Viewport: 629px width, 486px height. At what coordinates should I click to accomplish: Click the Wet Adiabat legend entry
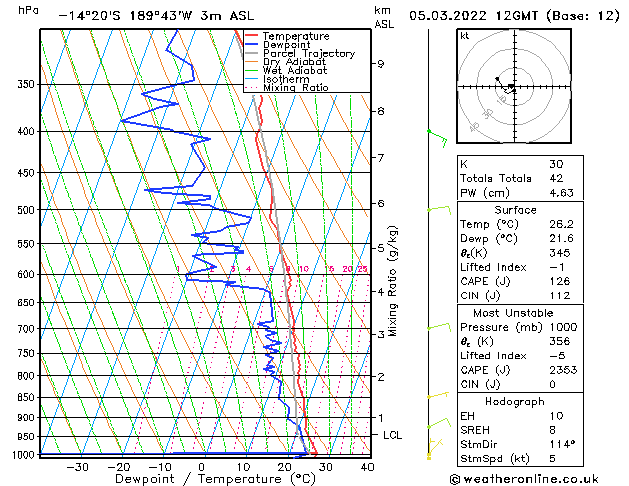(295, 70)
